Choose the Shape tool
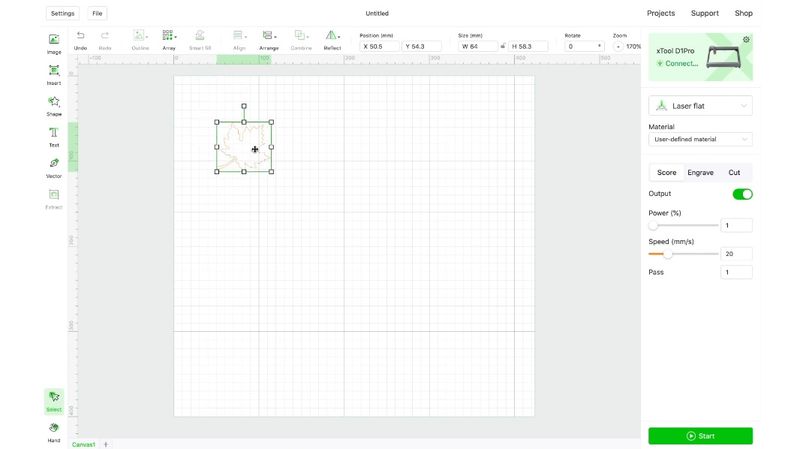This screenshot has width=800, height=449. pyautogui.click(x=54, y=103)
